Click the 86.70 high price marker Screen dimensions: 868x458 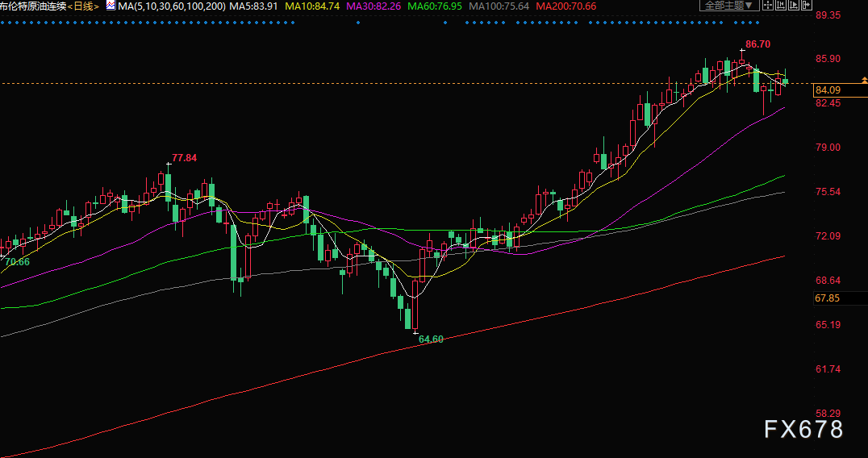pyautogui.click(x=757, y=44)
